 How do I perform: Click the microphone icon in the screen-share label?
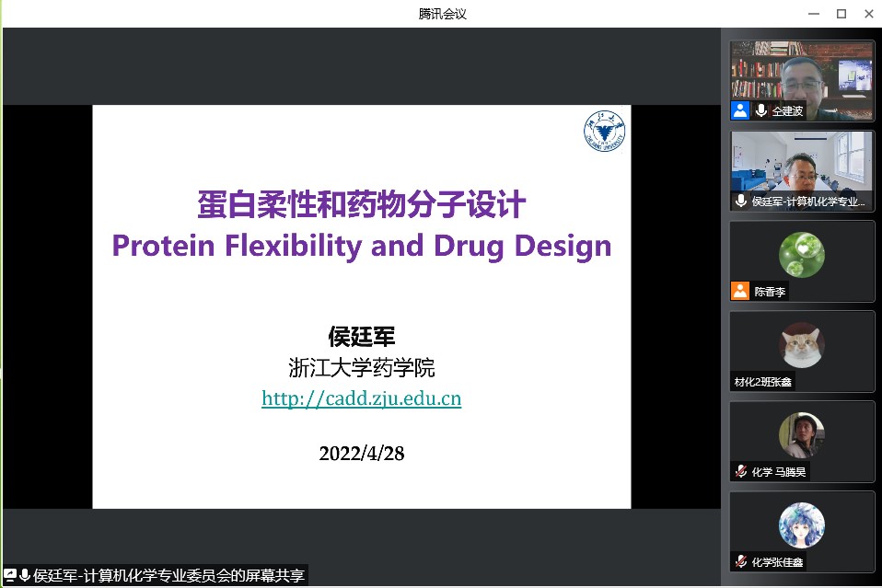click(25, 575)
